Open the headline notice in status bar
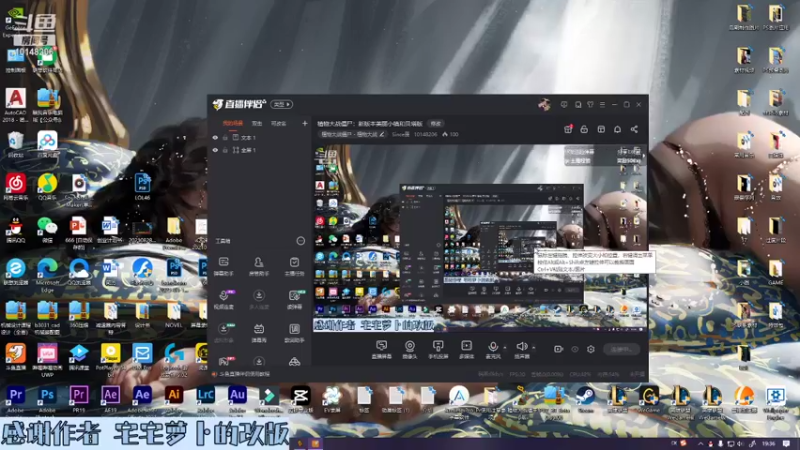This screenshot has width=800, height=450. pos(241,374)
